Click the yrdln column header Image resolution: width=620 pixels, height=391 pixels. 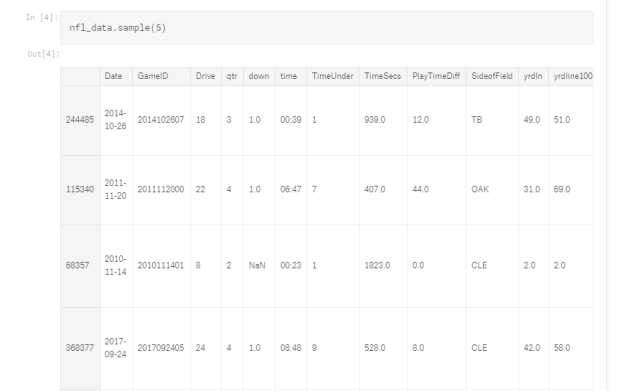click(x=533, y=76)
